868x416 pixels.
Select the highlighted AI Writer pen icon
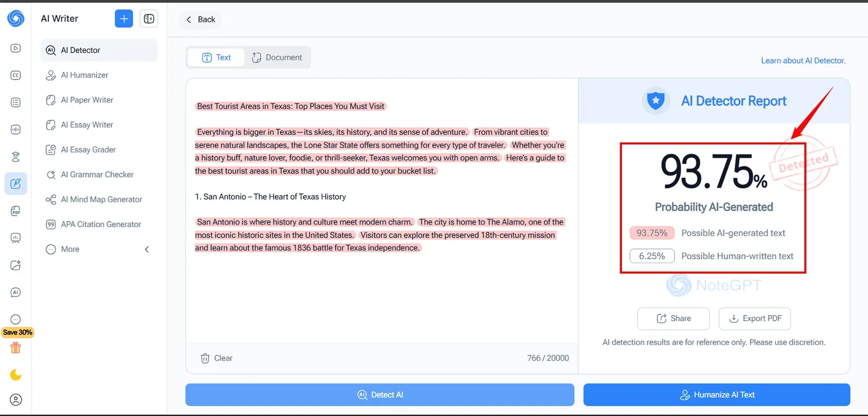pyautogui.click(x=16, y=184)
